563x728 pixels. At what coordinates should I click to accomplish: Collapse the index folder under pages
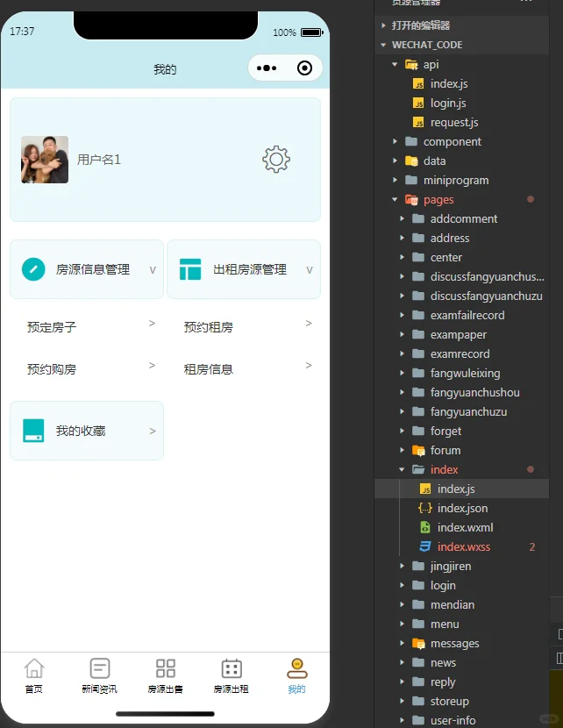[461, 469]
